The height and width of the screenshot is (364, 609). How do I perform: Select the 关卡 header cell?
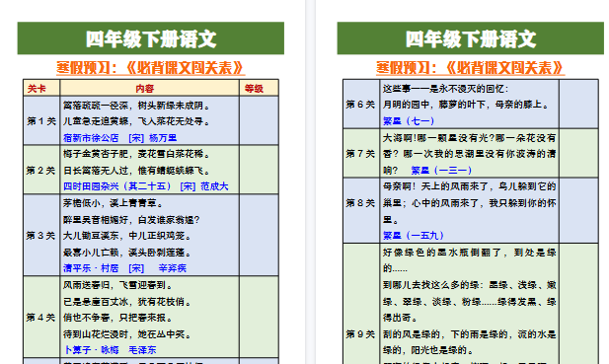click(41, 88)
